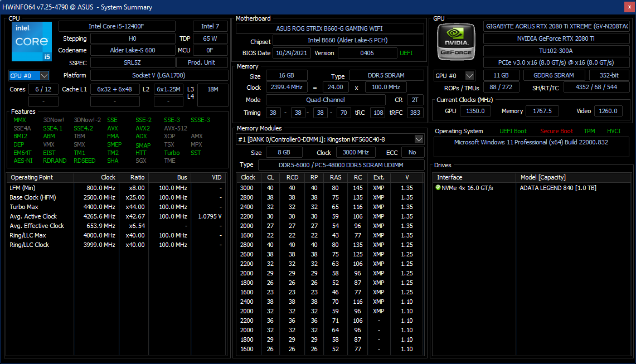Click the "88 / 272" ROPs/TMUs value
This screenshot has height=364, width=636.
501,88
